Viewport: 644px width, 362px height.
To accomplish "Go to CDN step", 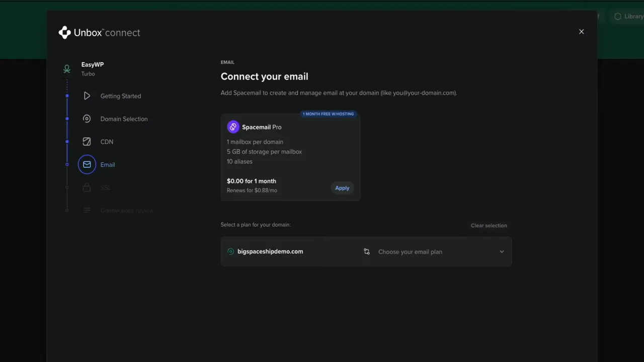I will click(107, 142).
